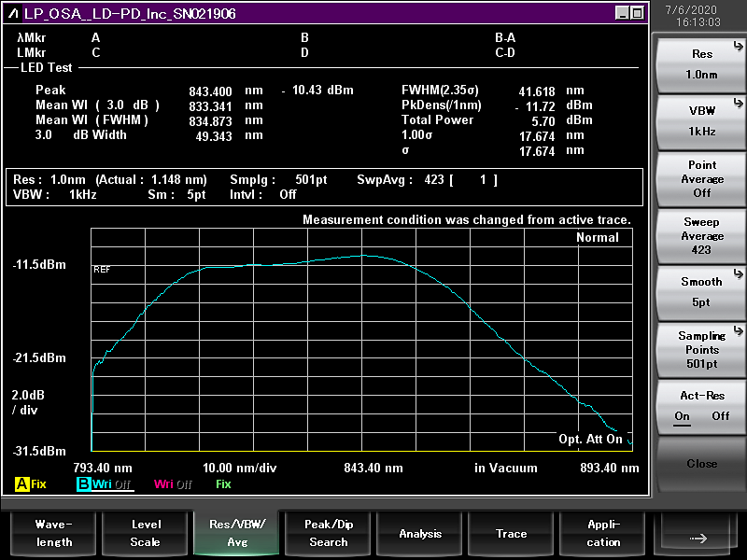This screenshot has height=560, width=747.
Task: Click the pink Wri Off trace indicator
Action: click(x=173, y=484)
